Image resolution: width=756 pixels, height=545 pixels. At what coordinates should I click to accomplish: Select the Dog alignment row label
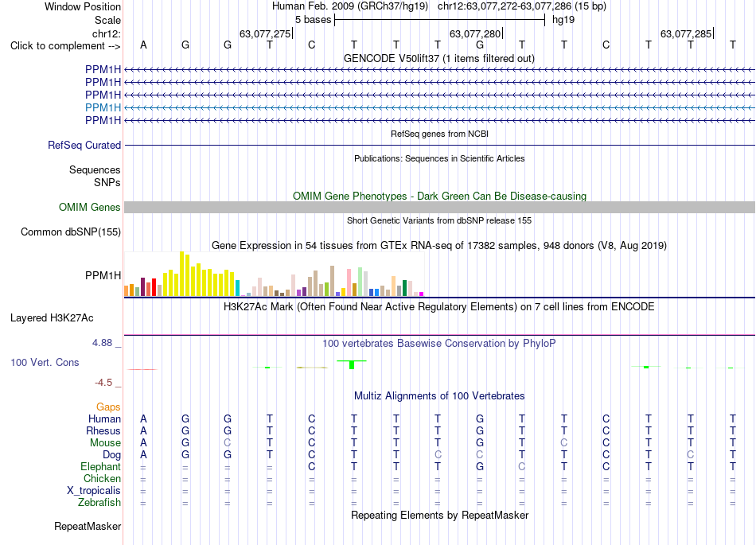click(111, 455)
